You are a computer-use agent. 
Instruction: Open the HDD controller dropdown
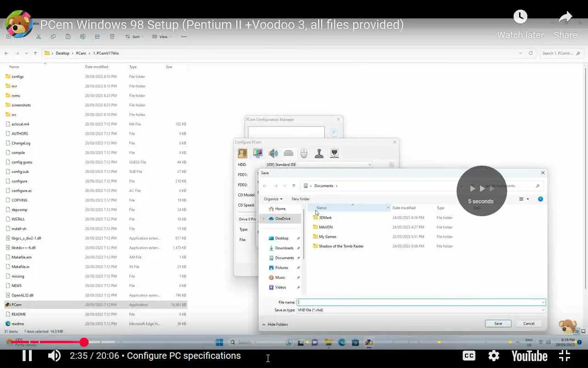pos(319,165)
